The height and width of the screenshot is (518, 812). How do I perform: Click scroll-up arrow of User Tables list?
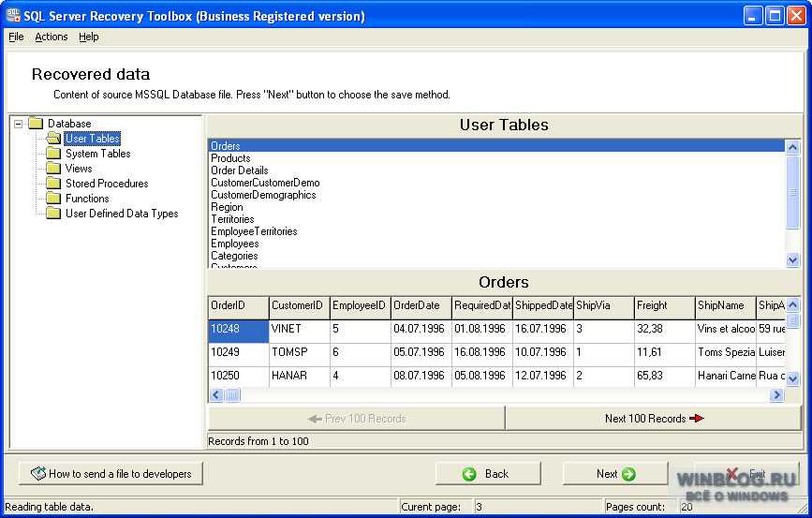(x=792, y=147)
